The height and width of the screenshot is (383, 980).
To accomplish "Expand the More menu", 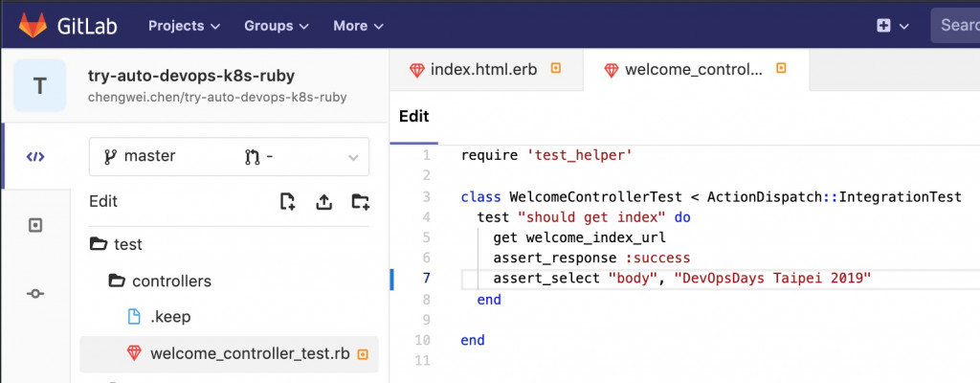I will [358, 26].
